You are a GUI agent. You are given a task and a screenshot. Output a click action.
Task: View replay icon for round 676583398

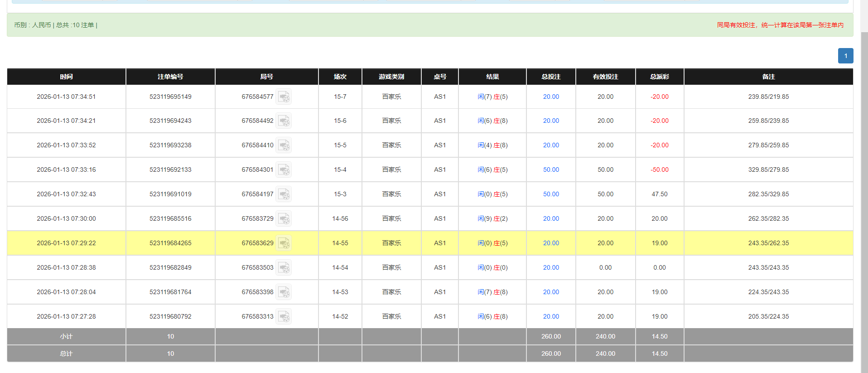point(284,292)
